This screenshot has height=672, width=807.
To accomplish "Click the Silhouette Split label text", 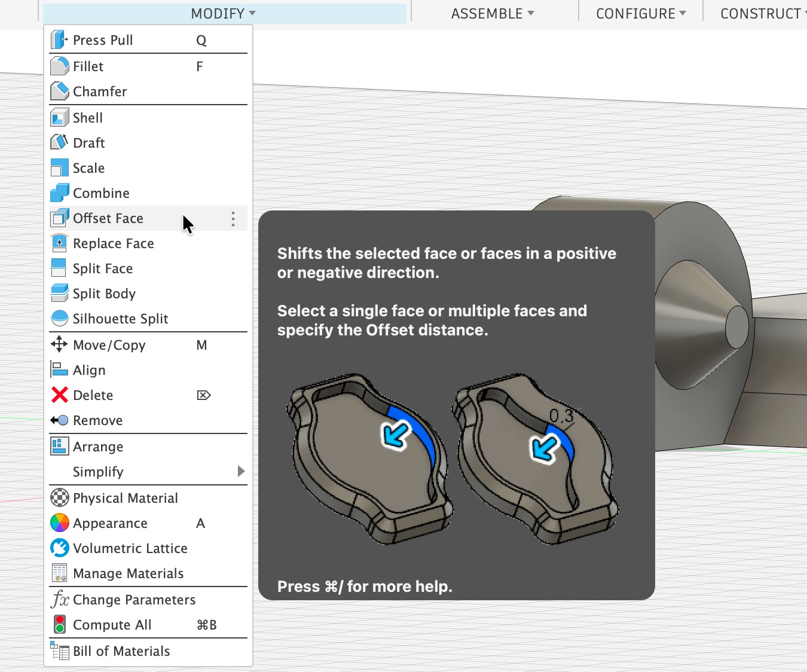I will (x=120, y=319).
